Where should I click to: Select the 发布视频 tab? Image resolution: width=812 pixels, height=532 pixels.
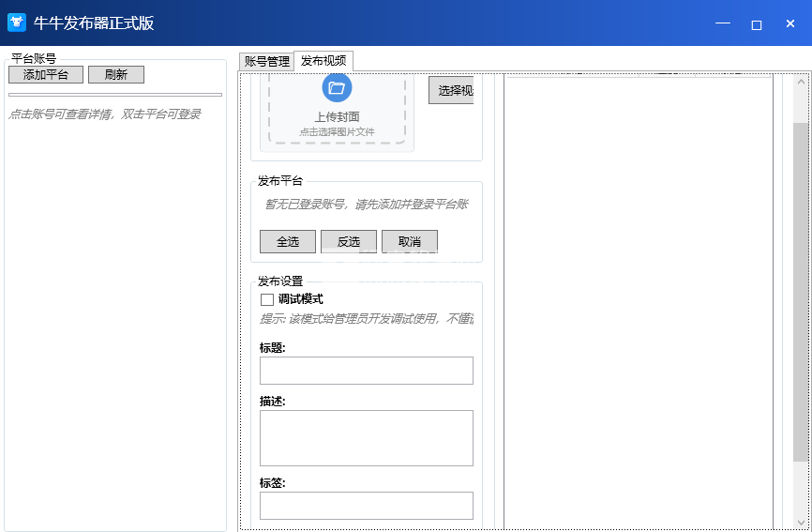point(323,61)
